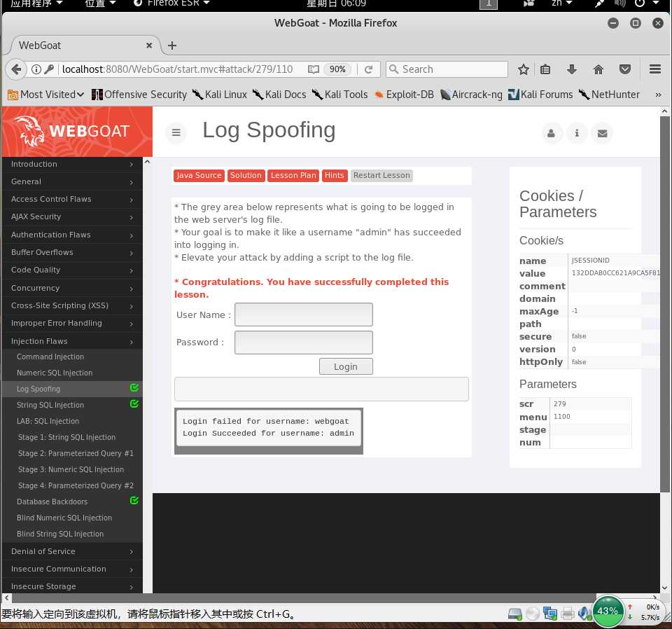Image resolution: width=672 pixels, height=629 pixels.
Task: Focus the User Name input field
Action: coord(303,314)
